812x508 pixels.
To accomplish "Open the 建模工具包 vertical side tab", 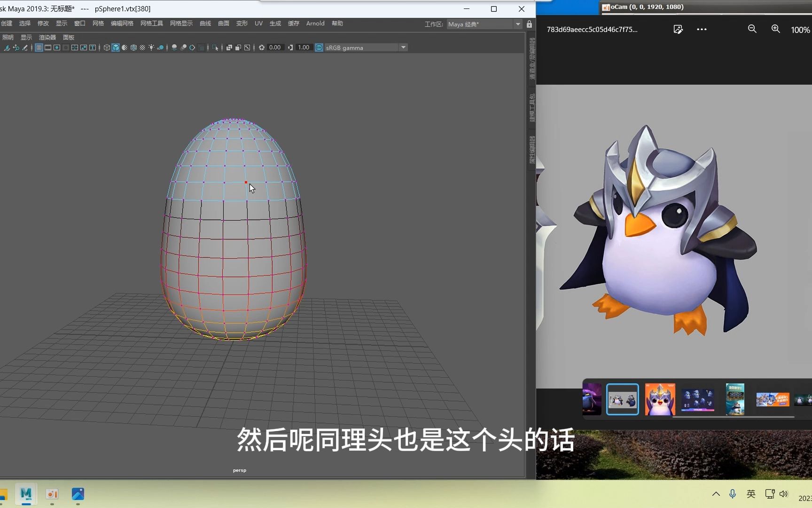I will click(x=532, y=108).
